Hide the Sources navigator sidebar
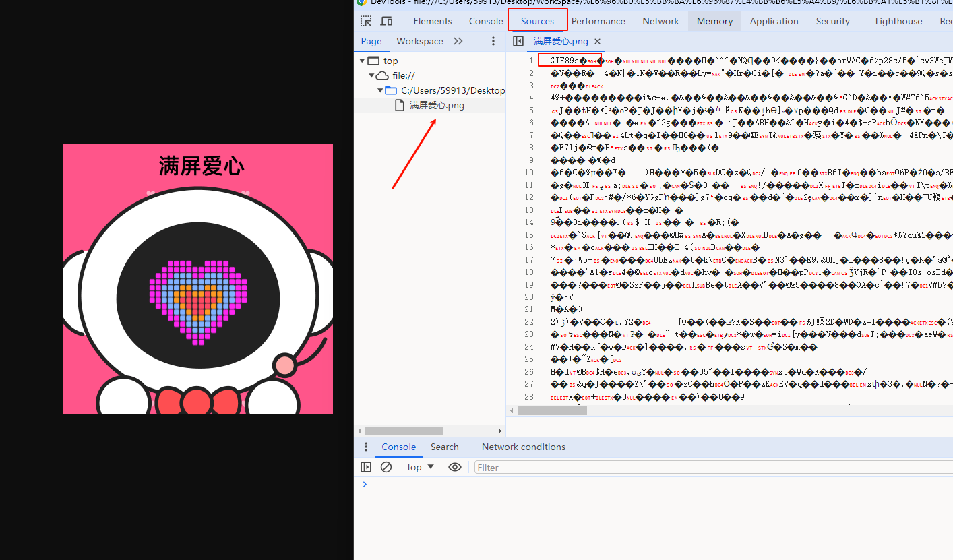 click(518, 41)
